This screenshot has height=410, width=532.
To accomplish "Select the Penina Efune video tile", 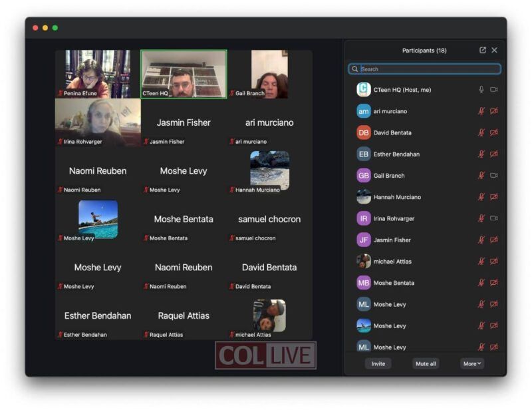I will (x=98, y=74).
